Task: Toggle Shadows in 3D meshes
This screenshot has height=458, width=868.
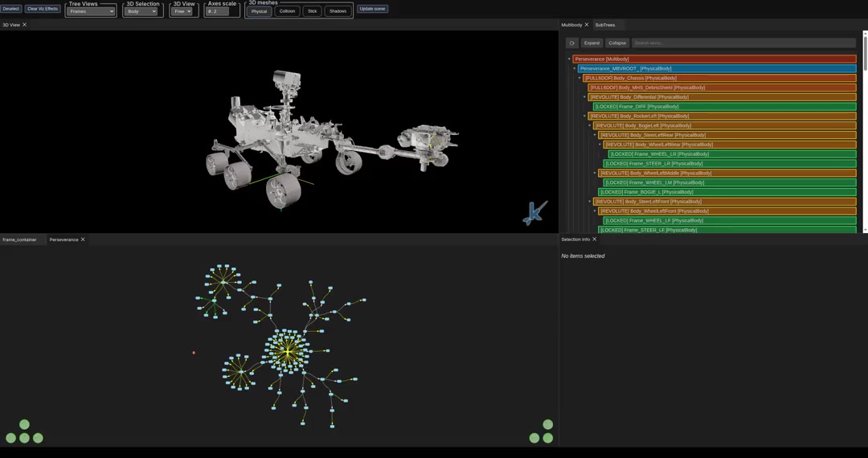Action: click(x=338, y=11)
